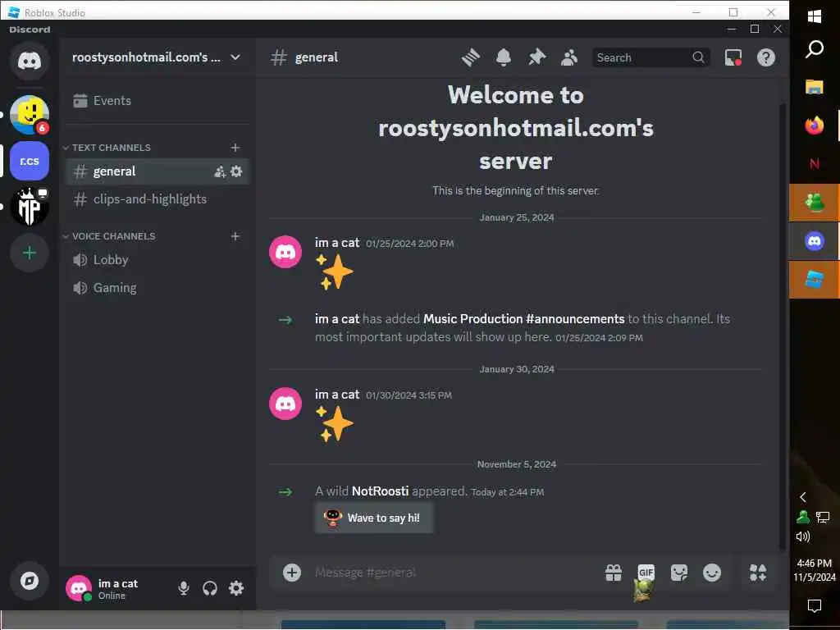Open the clips-and-highlights channel
The image size is (840, 630).
click(x=157, y=199)
